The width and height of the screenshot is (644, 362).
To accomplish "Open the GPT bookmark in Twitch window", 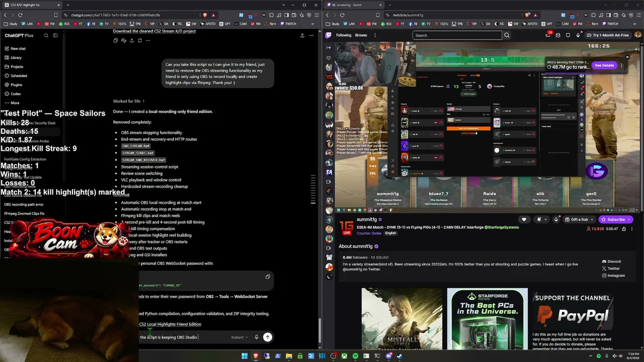I will 546,24.
